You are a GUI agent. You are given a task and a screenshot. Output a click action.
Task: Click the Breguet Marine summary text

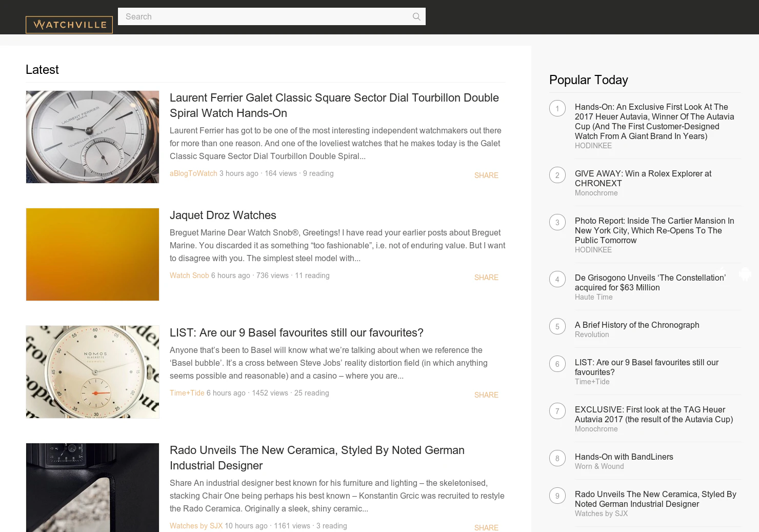337,245
